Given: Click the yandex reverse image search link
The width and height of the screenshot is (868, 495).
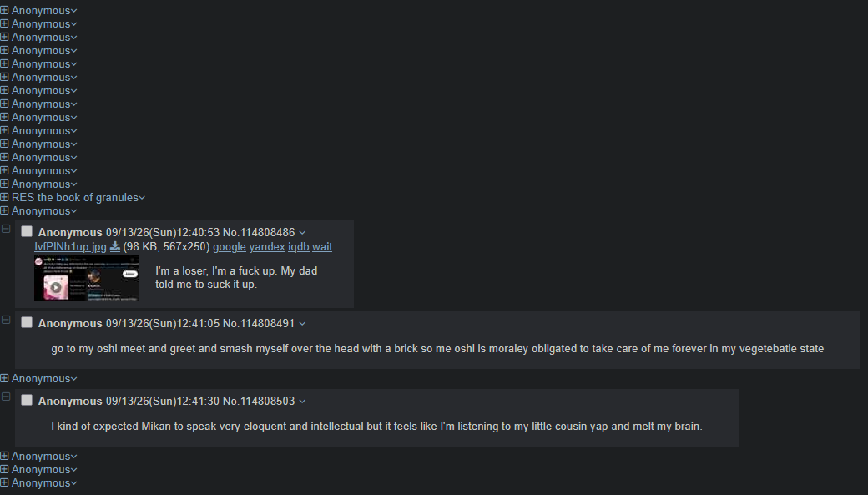Looking at the screenshot, I should [x=267, y=247].
